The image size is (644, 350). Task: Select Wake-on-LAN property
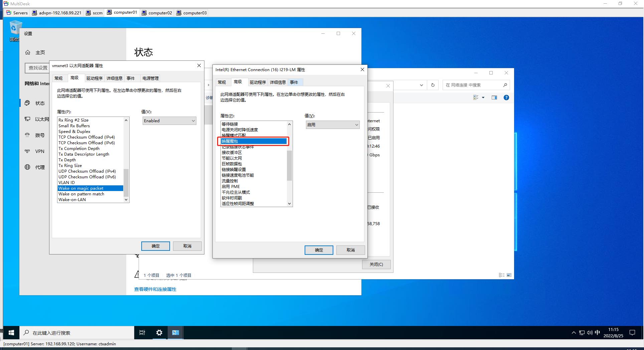(x=90, y=200)
